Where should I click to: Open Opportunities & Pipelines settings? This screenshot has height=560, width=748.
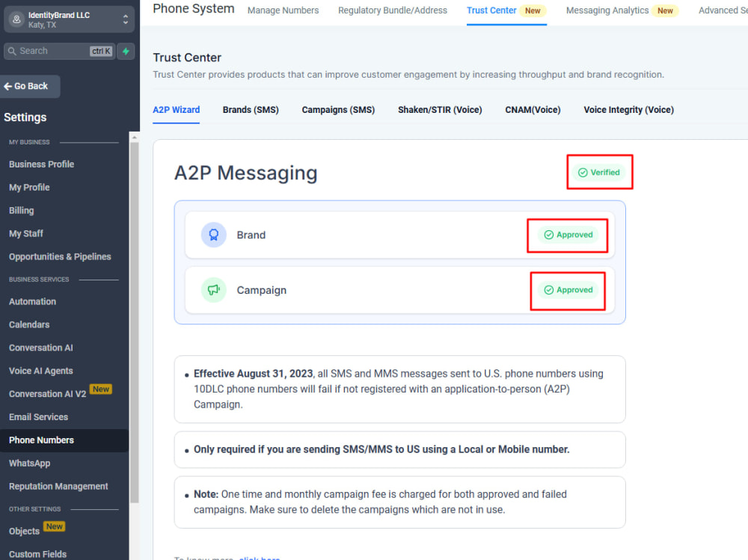pos(60,256)
